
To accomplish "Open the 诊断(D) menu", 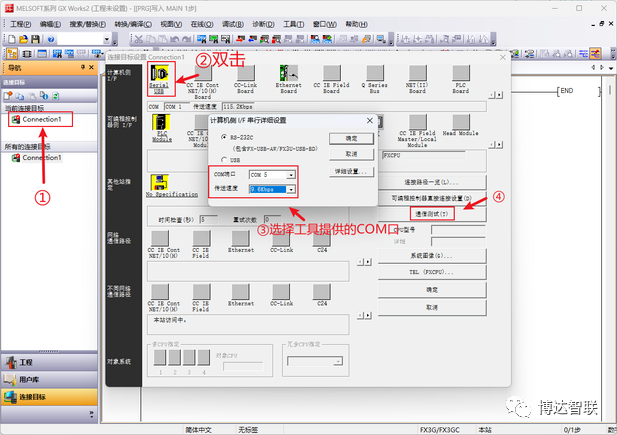I will [x=263, y=24].
